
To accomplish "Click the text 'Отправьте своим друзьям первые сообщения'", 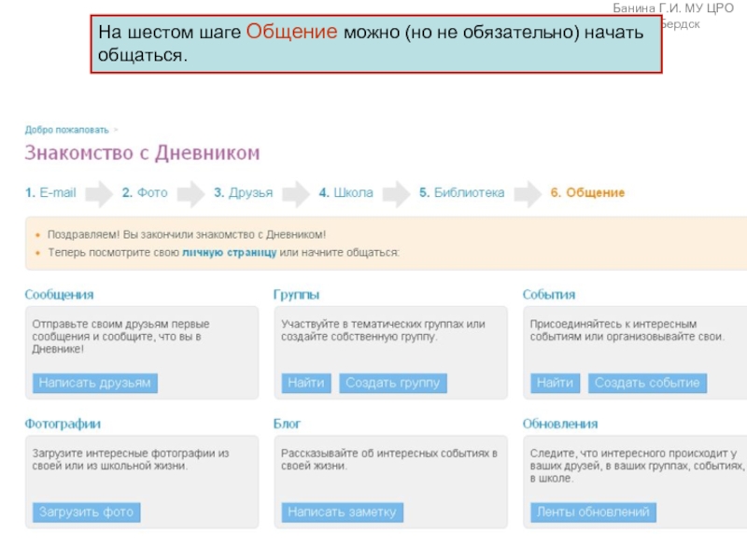I will (x=121, y=330).
